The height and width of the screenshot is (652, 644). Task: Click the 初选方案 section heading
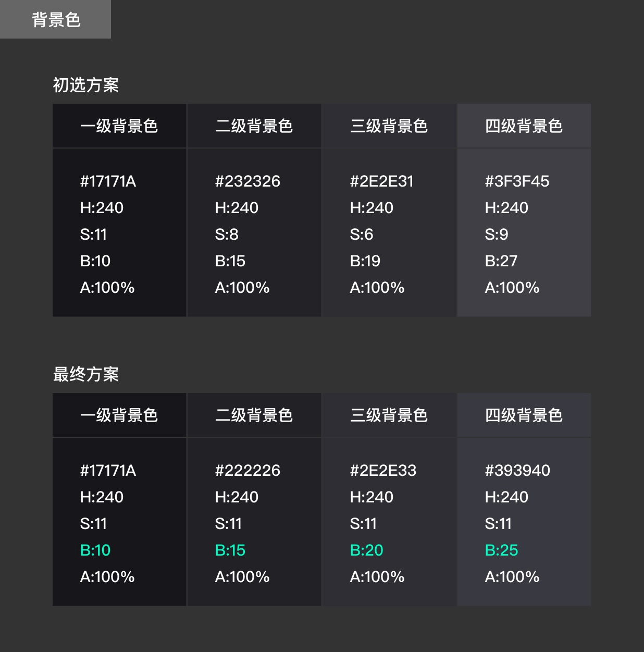coord(86,85)
